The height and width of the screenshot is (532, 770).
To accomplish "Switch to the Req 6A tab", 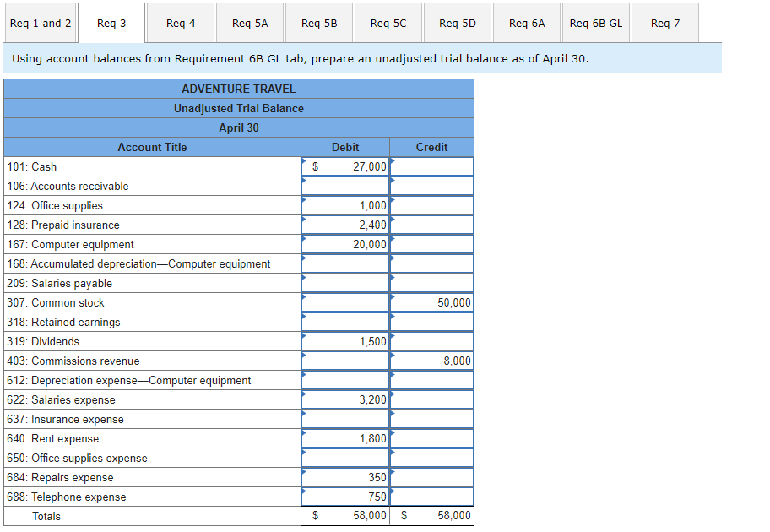I will 527,23.
